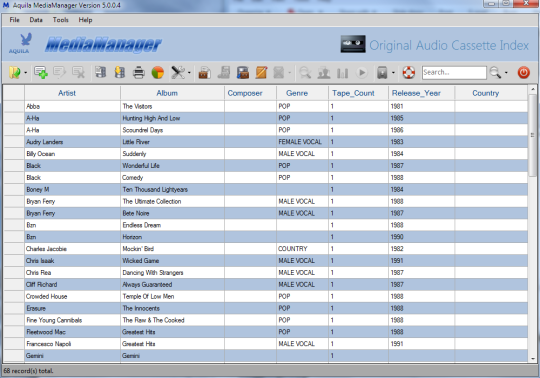Open the pie chart statistics icon
The width and height of the screenshot is (540, 378).
(158, 73)
